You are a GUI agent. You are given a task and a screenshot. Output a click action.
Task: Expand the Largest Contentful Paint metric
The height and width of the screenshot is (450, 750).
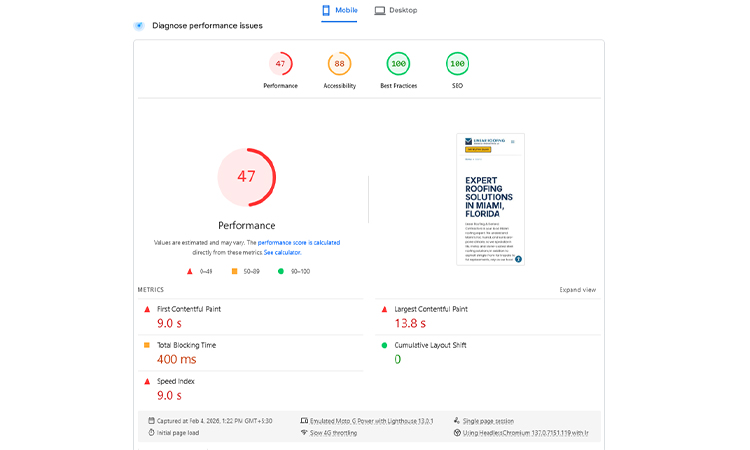pos(431,309)
